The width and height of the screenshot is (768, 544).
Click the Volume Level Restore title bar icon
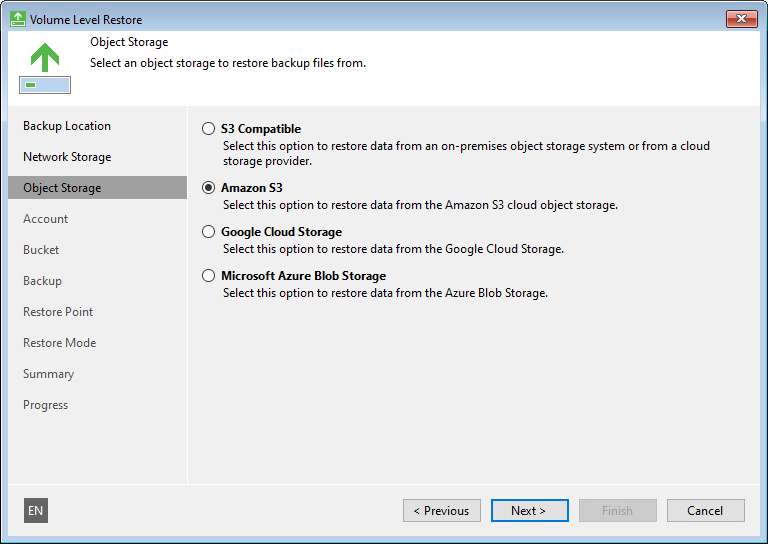click(18, 19)
